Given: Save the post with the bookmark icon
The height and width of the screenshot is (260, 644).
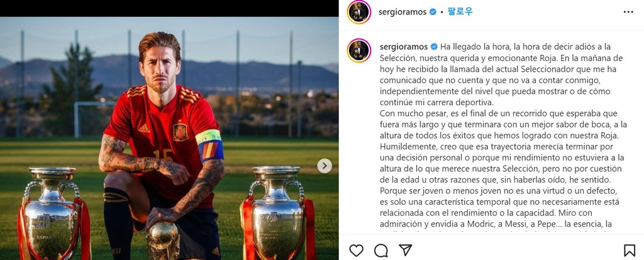Looking at the screenshot, I should [x=629, y=250].
